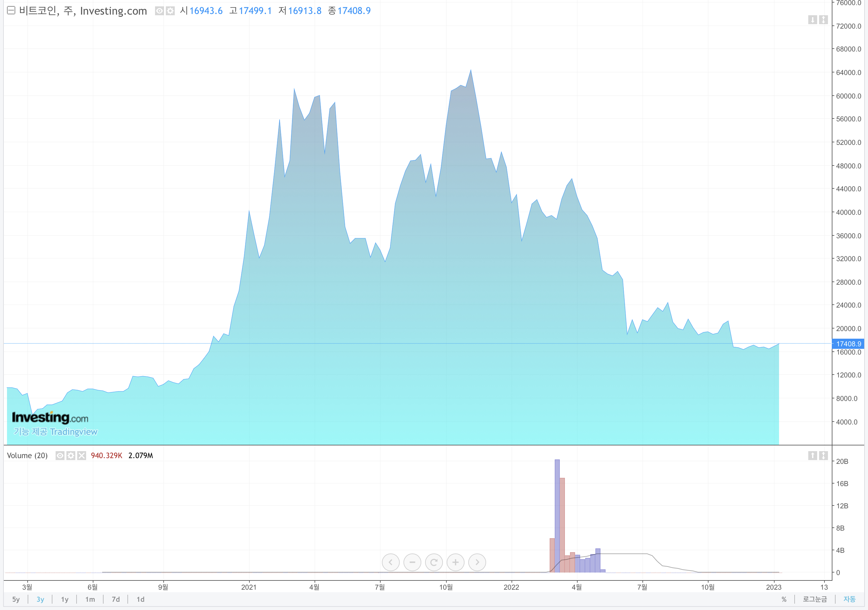Open Bitcoin series settings gear icon
868x610 pixels.
(171, 11)
